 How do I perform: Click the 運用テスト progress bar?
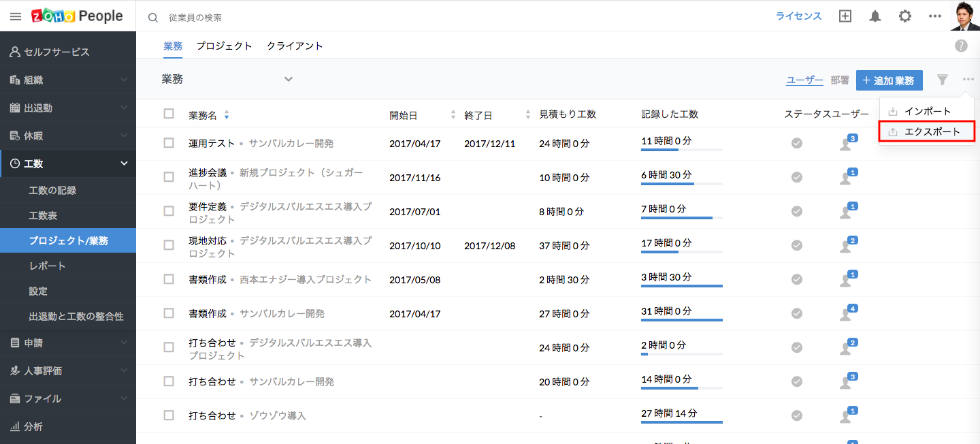point(681,150)
